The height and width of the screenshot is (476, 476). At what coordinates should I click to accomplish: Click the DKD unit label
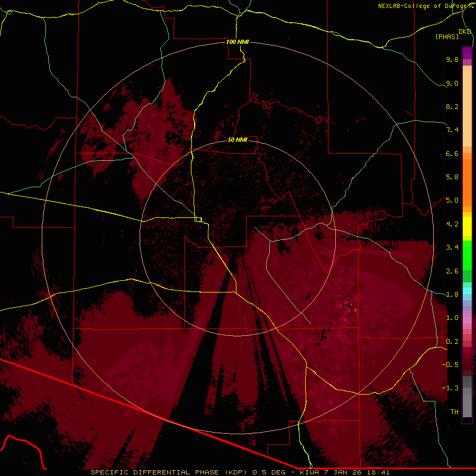click(465, 32)
